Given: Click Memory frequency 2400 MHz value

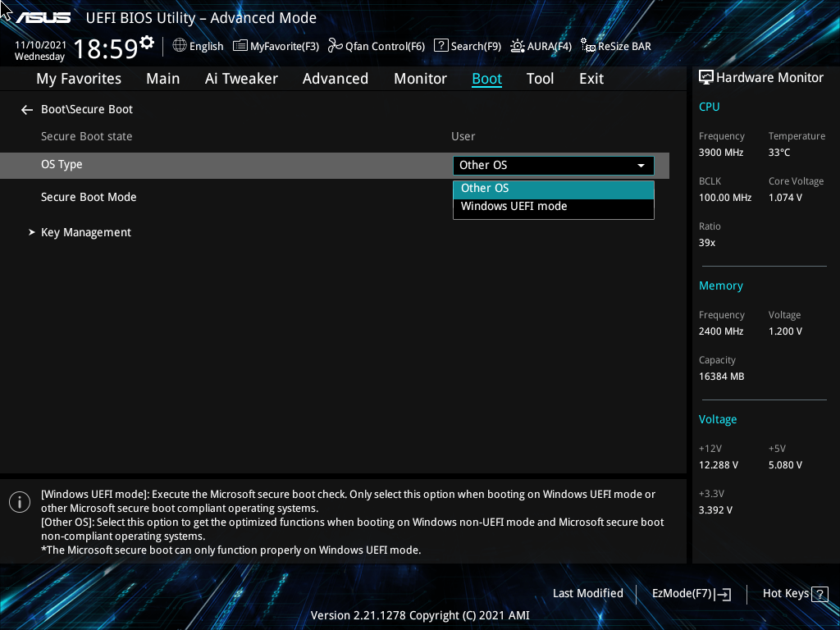Looking at the screenshot, I should [x=720, y=331].
